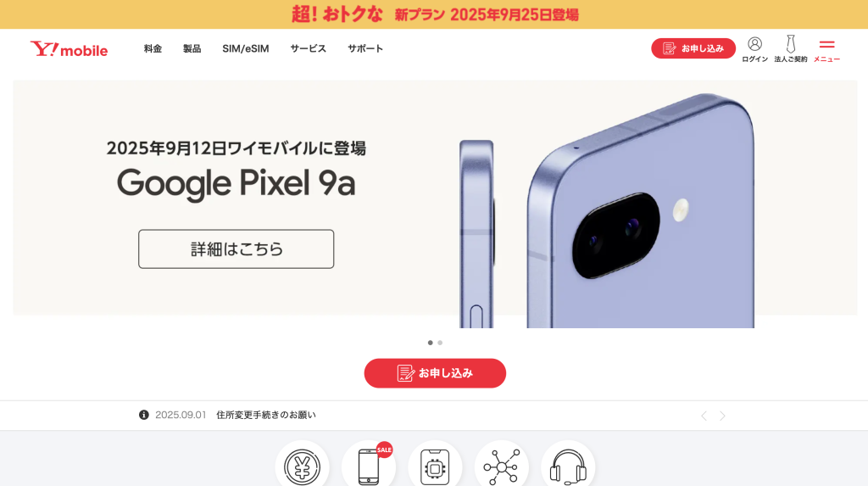Image resolution: width=868 pixels, height=486 pixels.
Task: Show the previous news item arrow
Action: (x=704, y=416)
